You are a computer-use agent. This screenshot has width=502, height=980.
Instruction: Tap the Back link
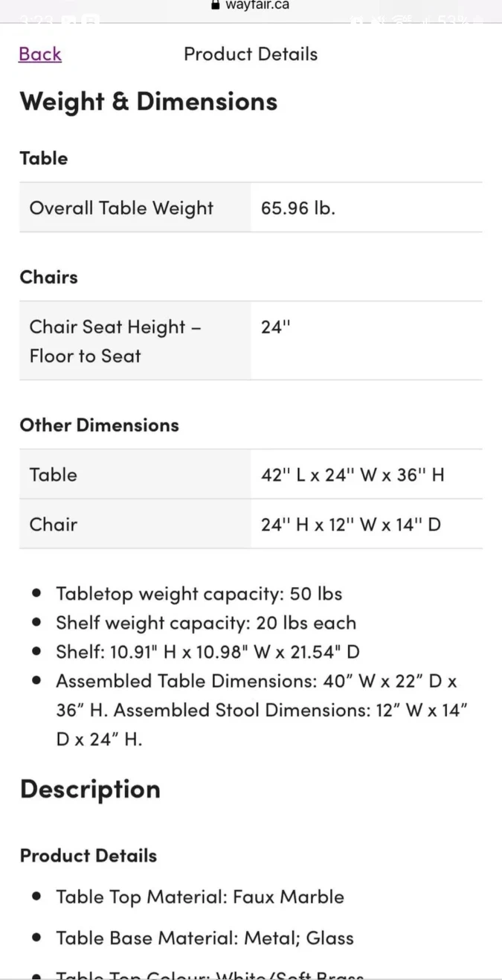coord(40,54)
